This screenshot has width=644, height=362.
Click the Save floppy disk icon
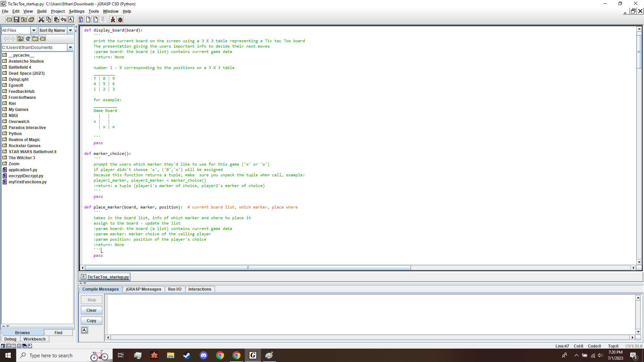click(x=16, y=20)
